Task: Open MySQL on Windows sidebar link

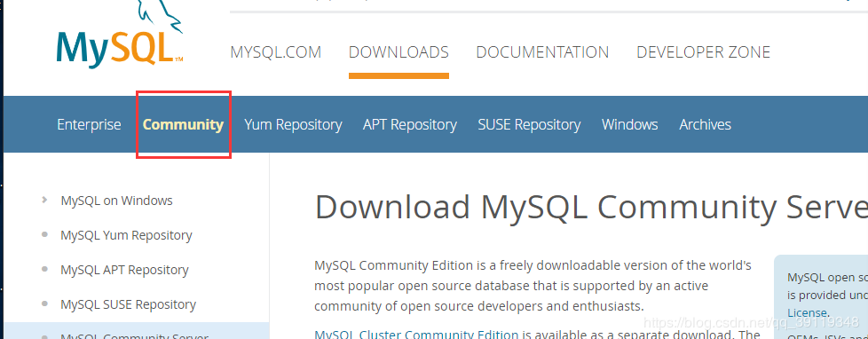Action: (x=117, y=201)
